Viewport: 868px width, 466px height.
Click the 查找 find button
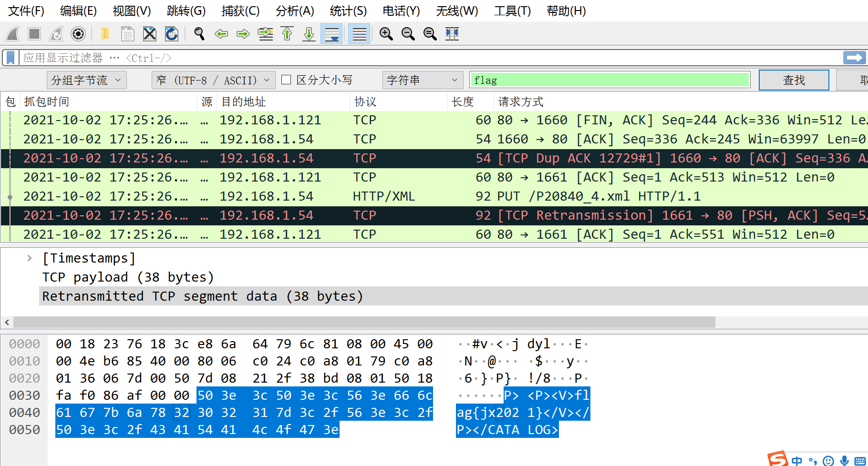coord(794,80)
